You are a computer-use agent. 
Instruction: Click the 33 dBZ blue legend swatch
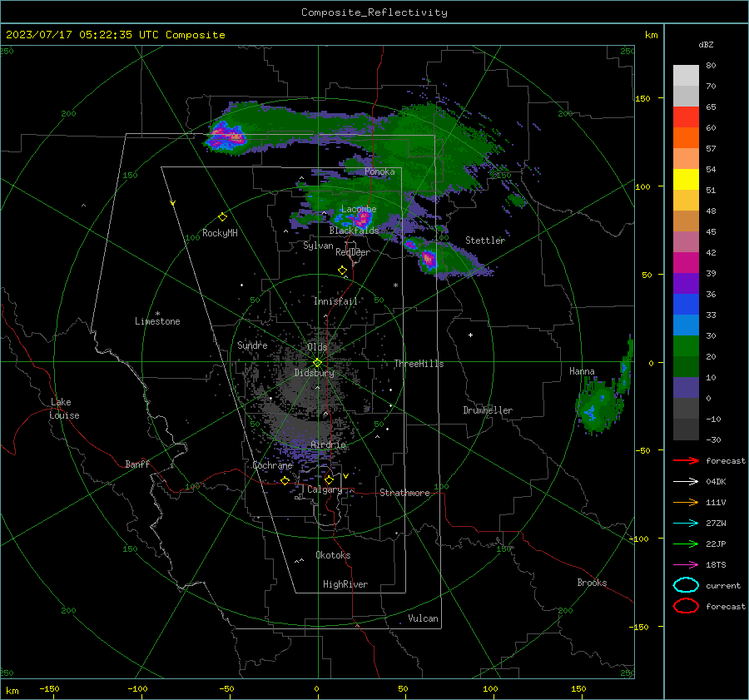(x=686, y=304)
